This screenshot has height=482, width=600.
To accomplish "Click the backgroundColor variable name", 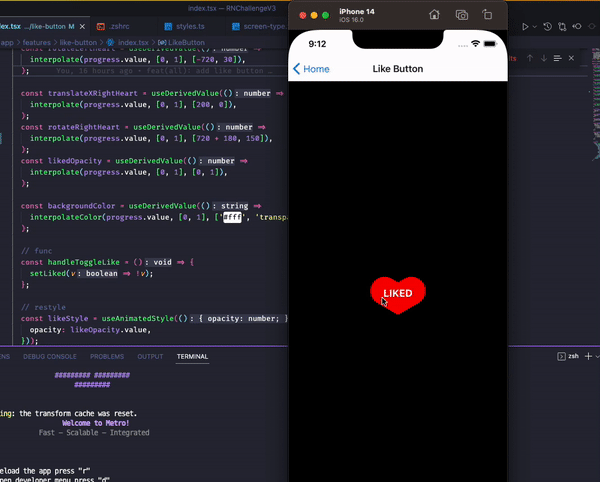I will click(81, 206).
